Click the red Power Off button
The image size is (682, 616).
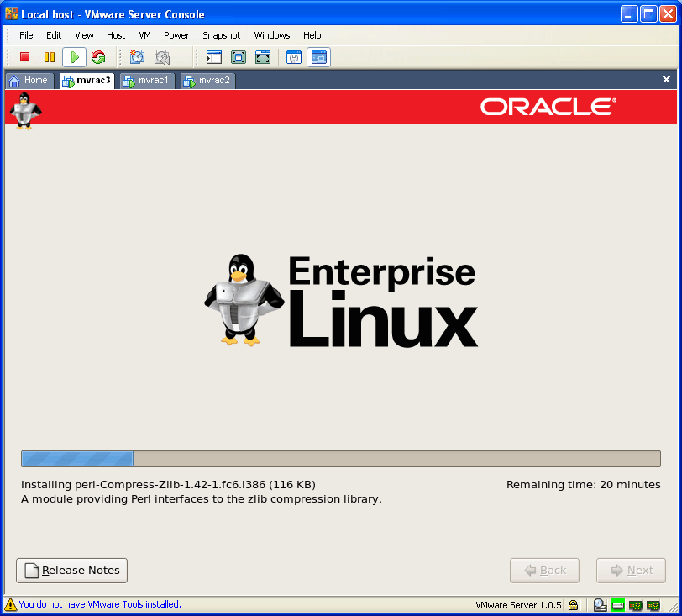pos(25,57)
